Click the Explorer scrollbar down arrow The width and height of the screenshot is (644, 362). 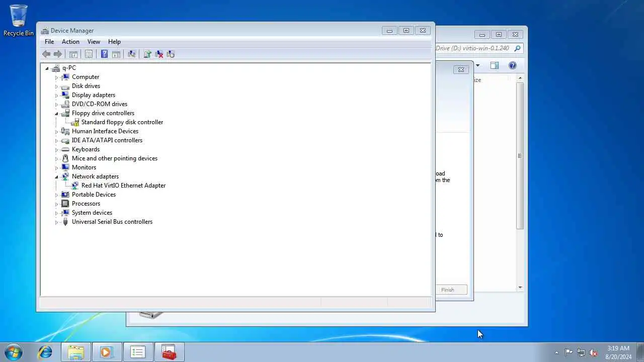click(520, 288)
